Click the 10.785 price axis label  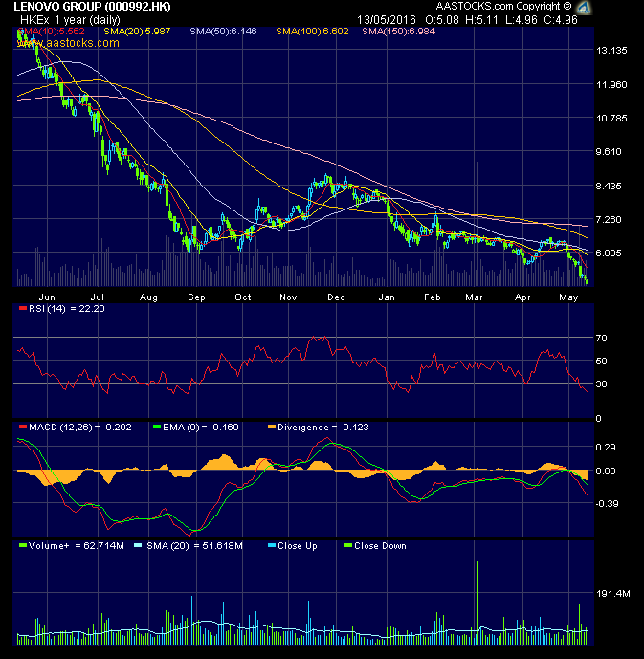pyautogui.click(x=611, y=118)
